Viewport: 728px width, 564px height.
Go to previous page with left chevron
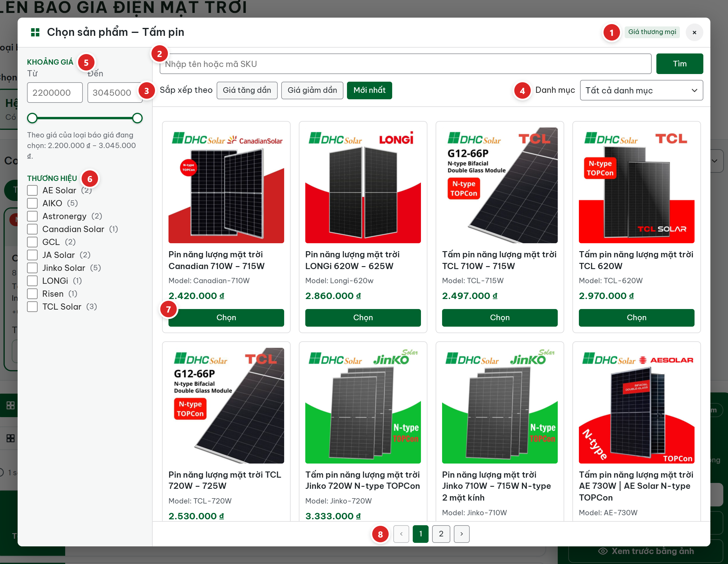[x=401, y=534]
